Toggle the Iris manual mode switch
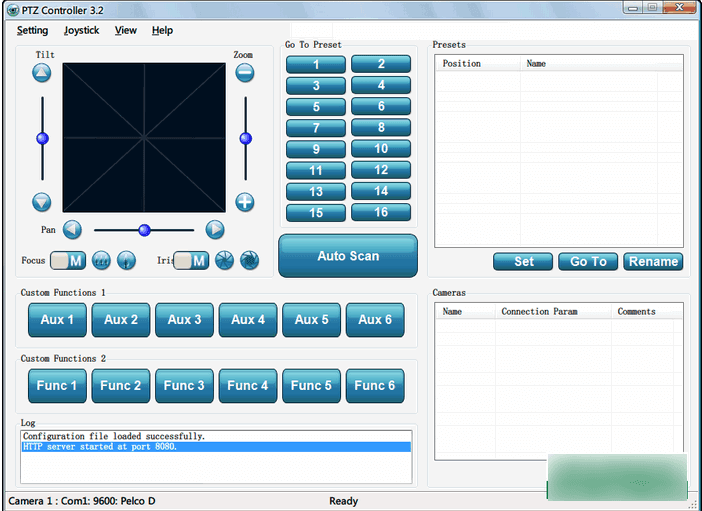This screenshot has width=702, height=511. coord(191,261)
